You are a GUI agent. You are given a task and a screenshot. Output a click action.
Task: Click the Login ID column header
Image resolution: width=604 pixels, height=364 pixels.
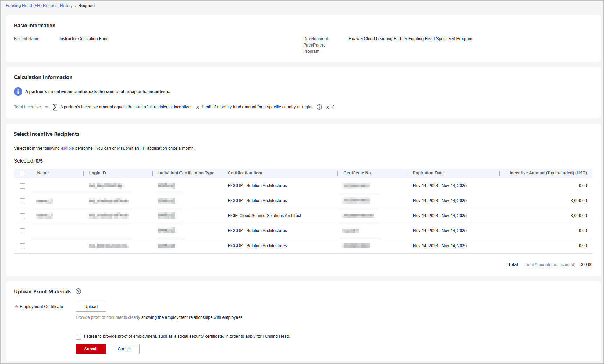tap(97, 173)
